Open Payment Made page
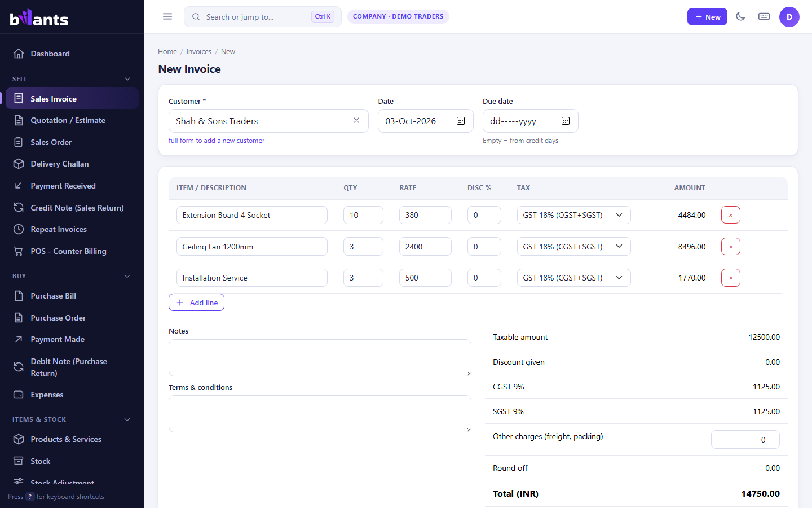812x508 pixels. (x=72, y=339)
